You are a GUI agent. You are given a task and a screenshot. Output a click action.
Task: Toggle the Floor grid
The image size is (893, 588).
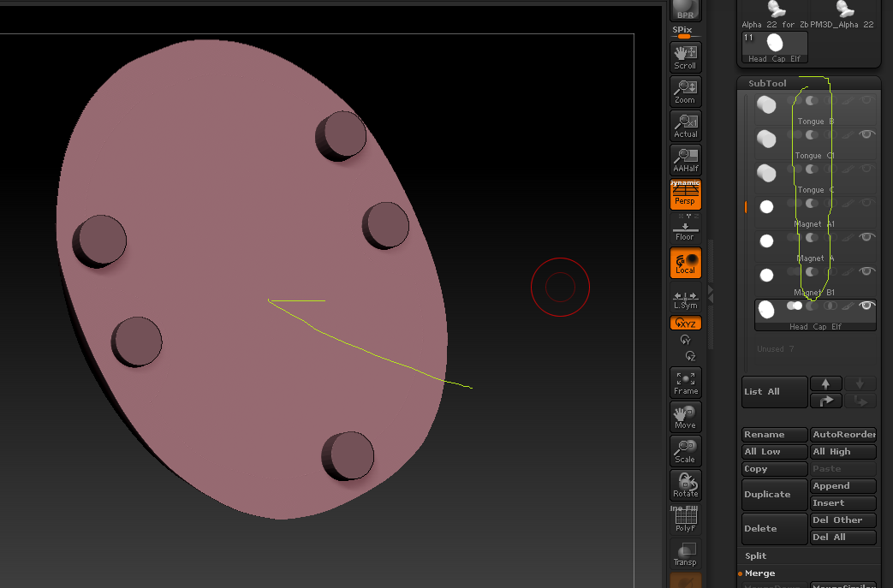point(685,232)
